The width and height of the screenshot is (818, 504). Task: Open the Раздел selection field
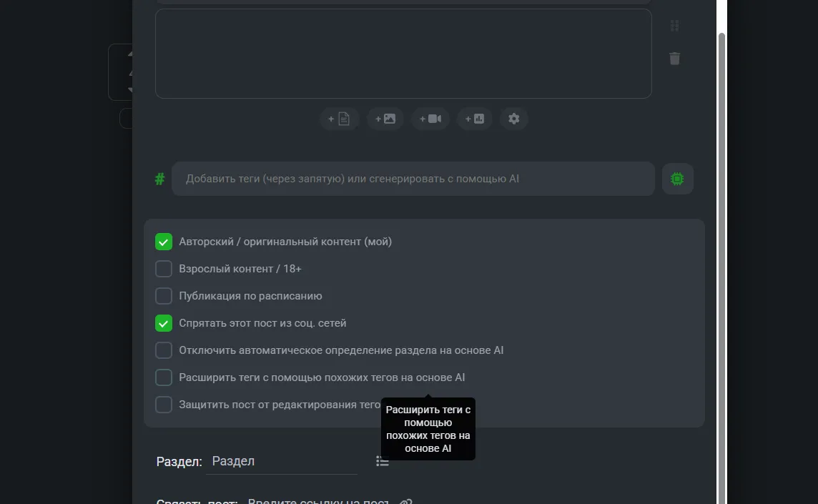click(282, 461)
